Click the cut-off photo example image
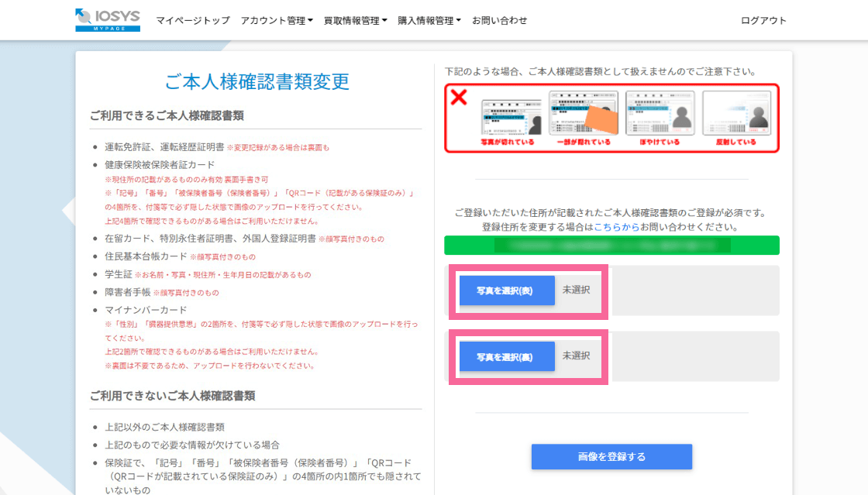The height and width of the screenshot is (495, 868). point(508,119)
